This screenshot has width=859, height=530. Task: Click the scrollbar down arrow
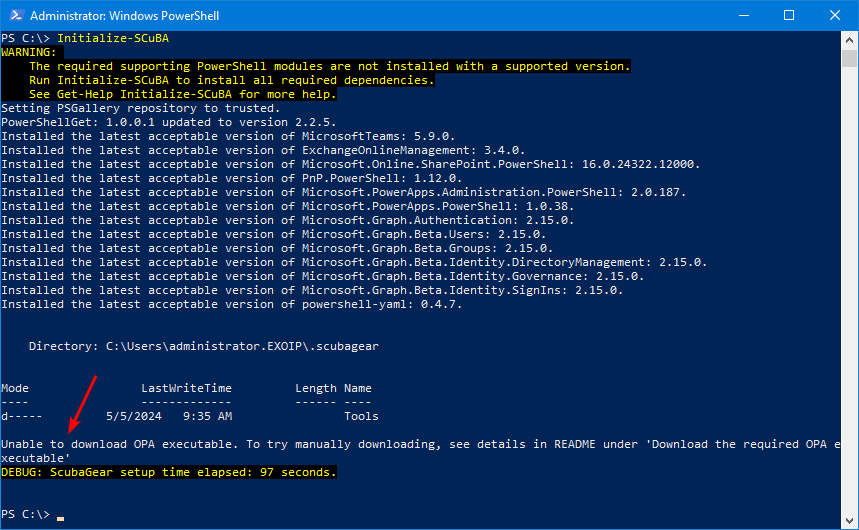[x=849, y=520]
